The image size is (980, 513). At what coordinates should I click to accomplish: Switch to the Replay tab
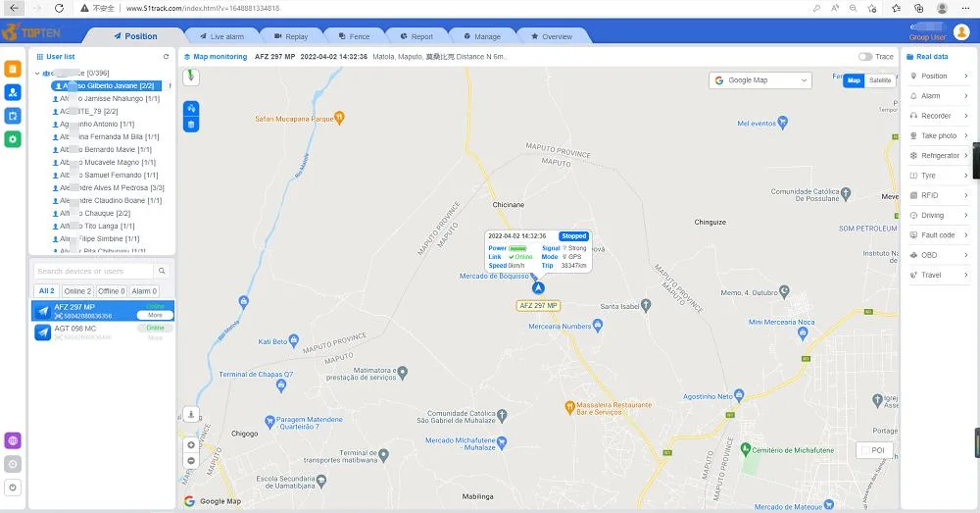(291, 36)
